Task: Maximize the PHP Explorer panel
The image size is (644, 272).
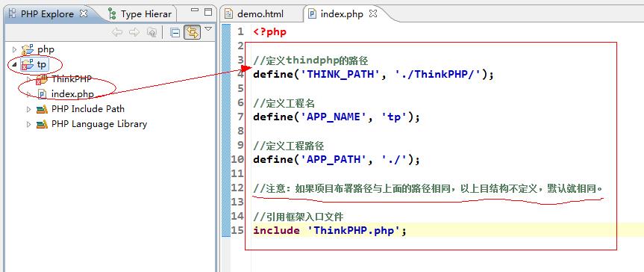Action: pos(208,11)
